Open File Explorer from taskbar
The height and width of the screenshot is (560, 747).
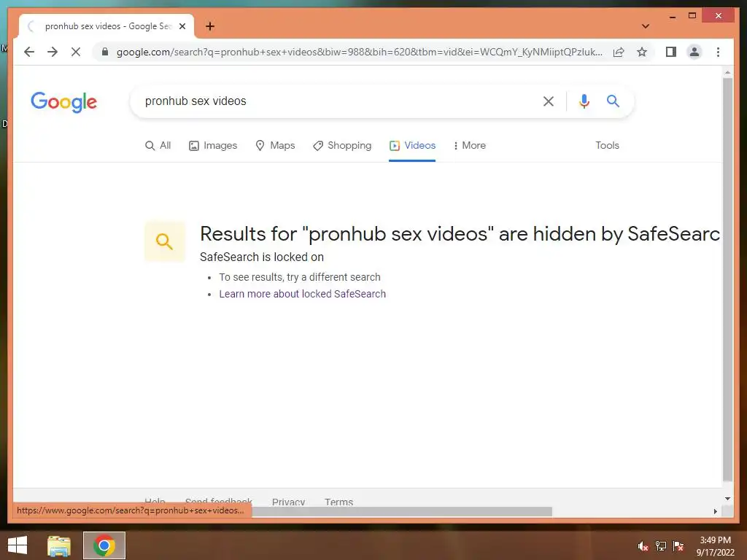coord(59,545)
